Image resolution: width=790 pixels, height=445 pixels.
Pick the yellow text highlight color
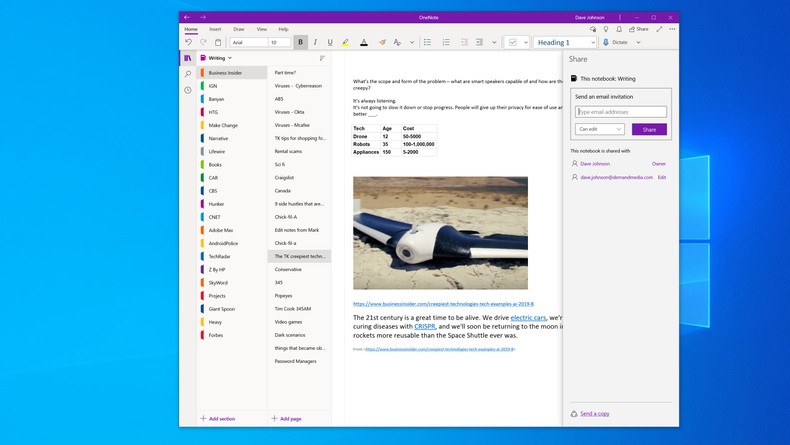[345, 42]
